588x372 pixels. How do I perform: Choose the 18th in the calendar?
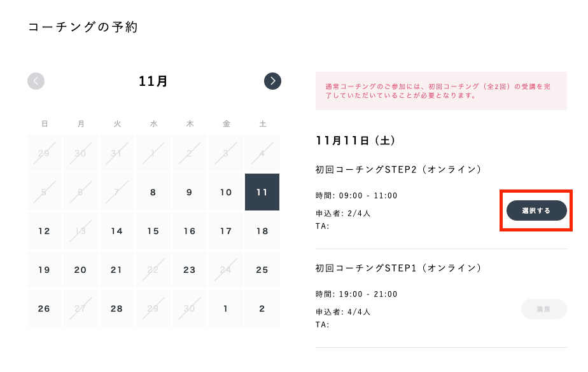pos(262,231)
